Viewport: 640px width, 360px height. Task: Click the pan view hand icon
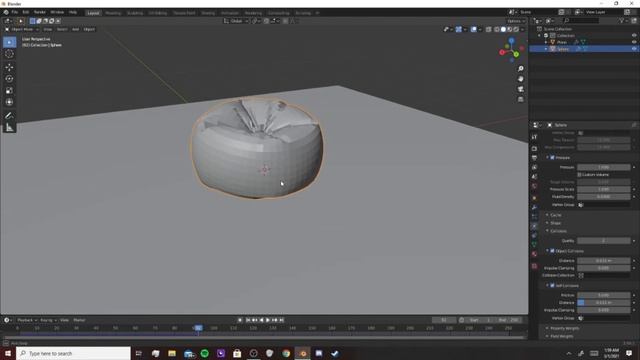[x=520, y=79]
